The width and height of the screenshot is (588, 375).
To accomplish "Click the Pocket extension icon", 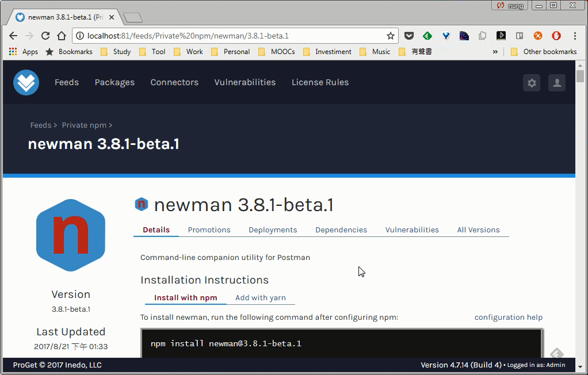I will 408,36.
